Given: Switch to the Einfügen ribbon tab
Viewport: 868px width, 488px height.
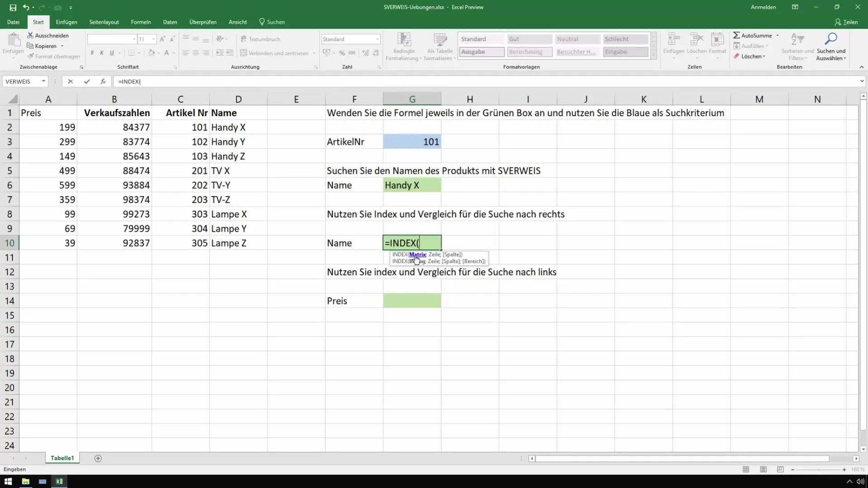Looking at the screenshot, I should coord(66,22).
